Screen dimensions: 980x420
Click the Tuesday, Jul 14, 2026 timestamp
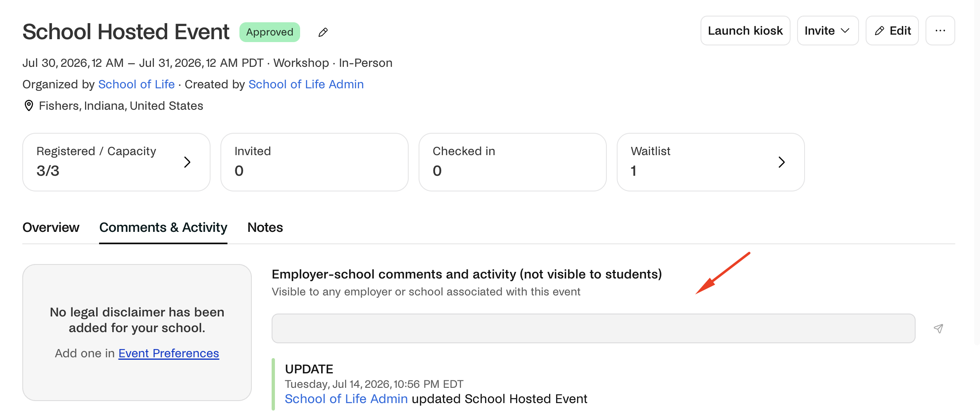pos(374,384)
